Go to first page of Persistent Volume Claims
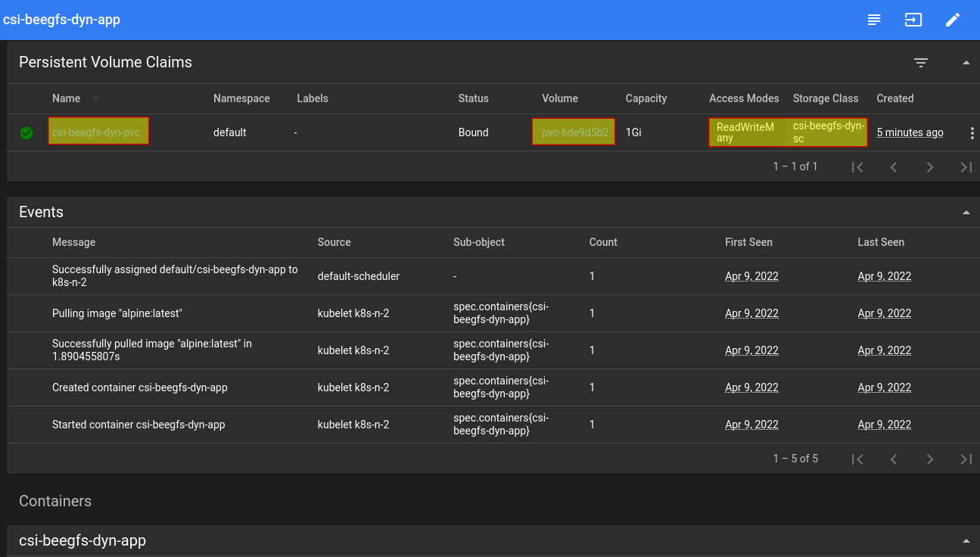The width and height of the screenshot is (980, 557). click(857, 167)
